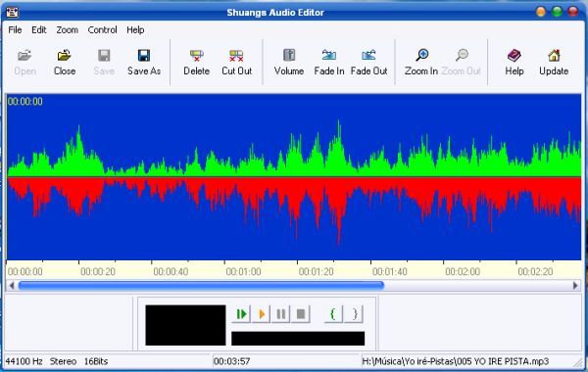Click the application icon in title bar
Viewport: 588px width, 372px height.
12,13
